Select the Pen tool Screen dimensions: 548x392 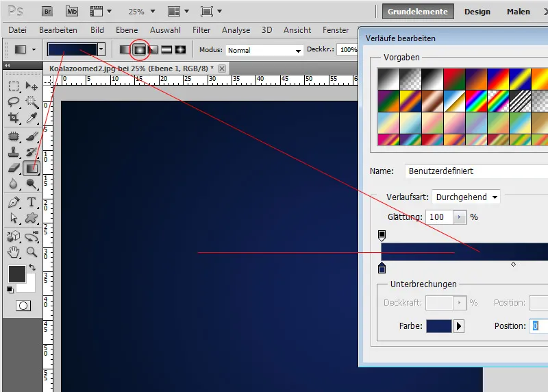coord(14,202)
